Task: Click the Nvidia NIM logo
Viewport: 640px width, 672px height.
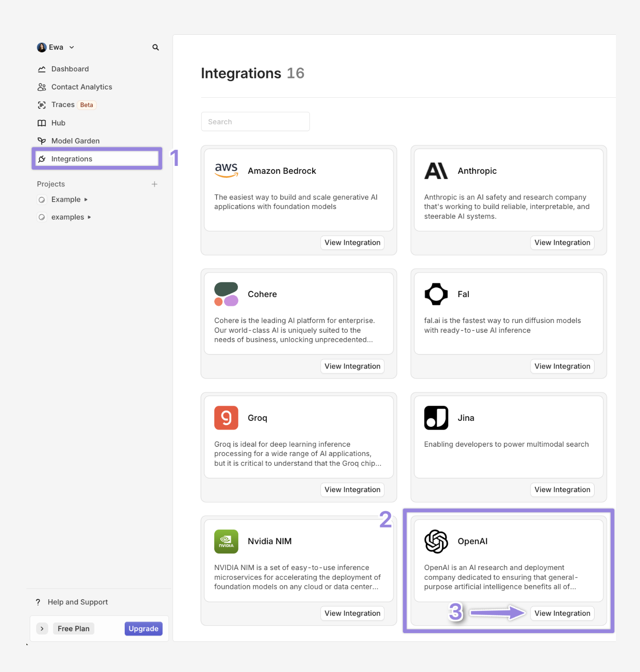Action: coord(226,541)
